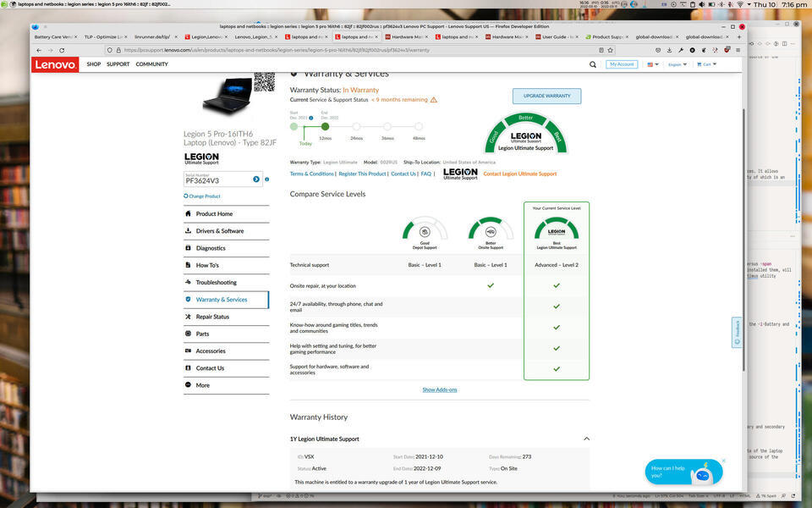Open Product Home in sidebar

pos(227,213)
